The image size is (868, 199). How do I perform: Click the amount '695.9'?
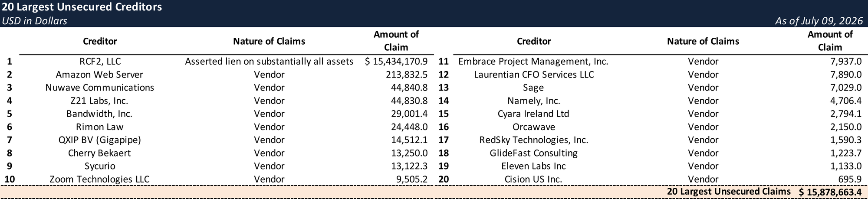(x=850, y=179)
